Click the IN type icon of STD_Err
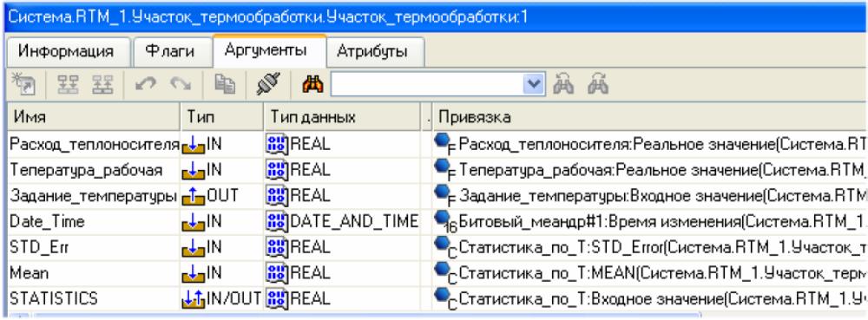Screen dimensions: 868x320 (194, 249)
